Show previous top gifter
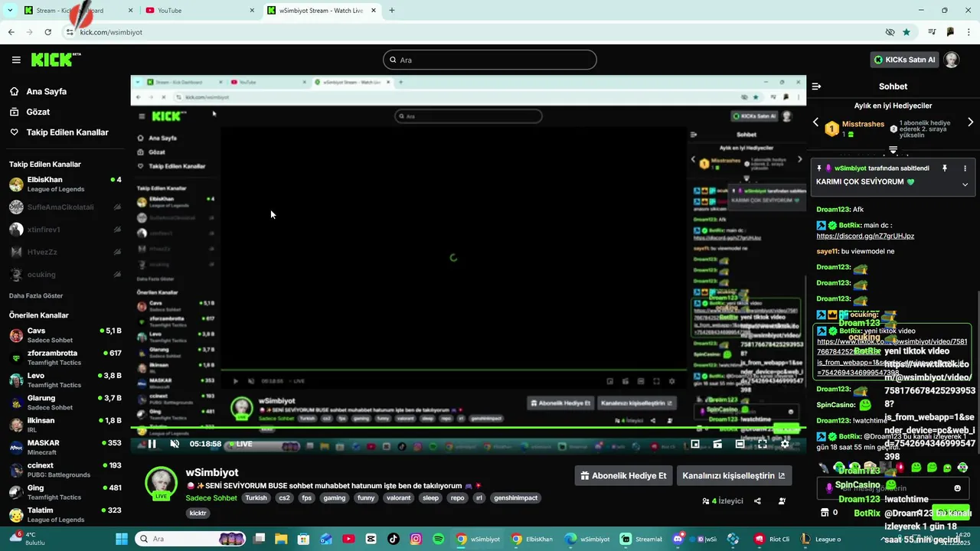Screen dimensions: 980x551 (815, 122)
